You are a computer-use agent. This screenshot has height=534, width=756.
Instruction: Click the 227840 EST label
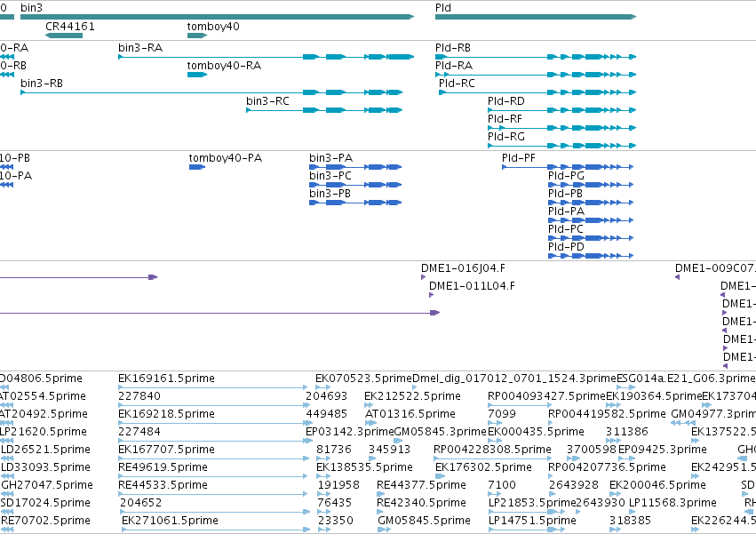139,396
